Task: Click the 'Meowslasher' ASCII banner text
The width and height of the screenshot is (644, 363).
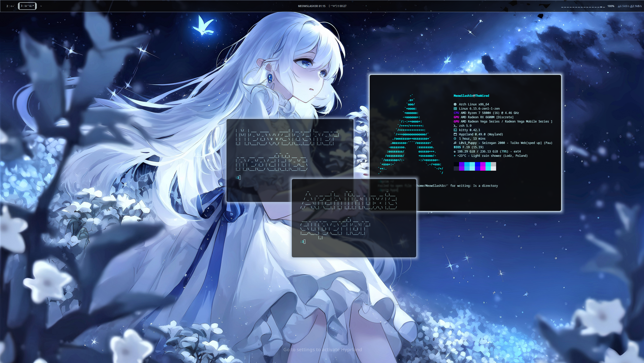Action: (287, 137)
